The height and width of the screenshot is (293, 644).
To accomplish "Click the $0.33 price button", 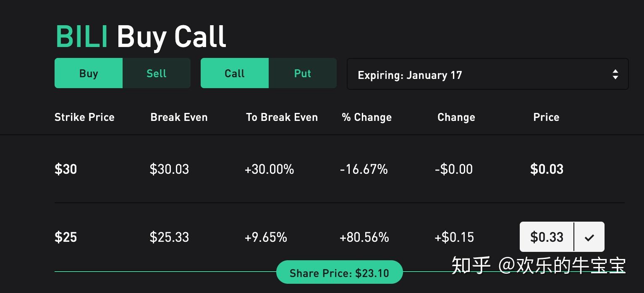I will pos(547,237).
